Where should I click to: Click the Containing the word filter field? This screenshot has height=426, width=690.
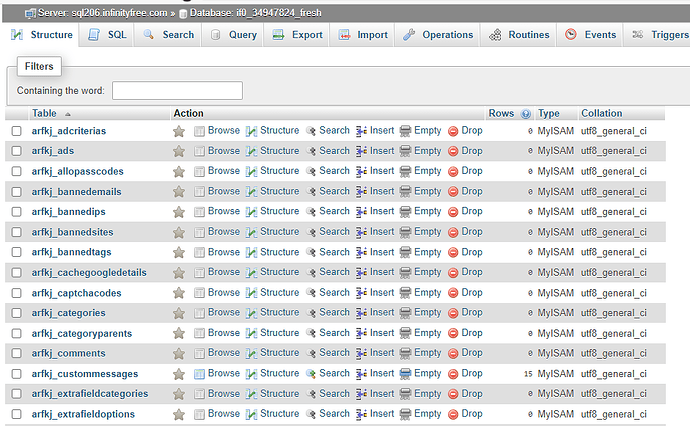click(x=177, y=91)
